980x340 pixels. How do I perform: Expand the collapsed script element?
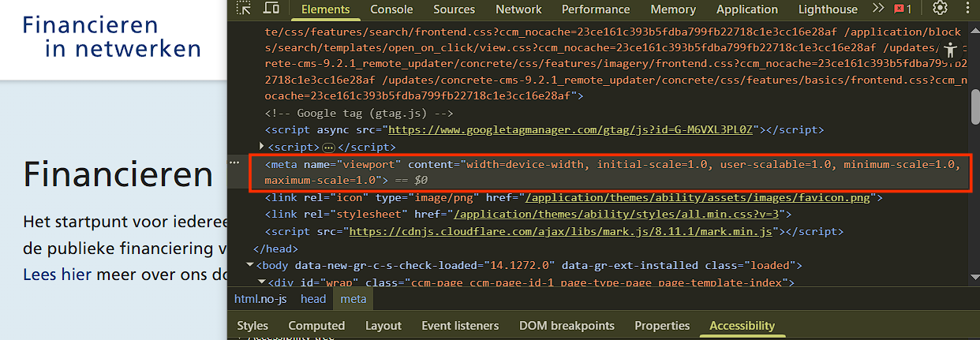tap(262, 147)
